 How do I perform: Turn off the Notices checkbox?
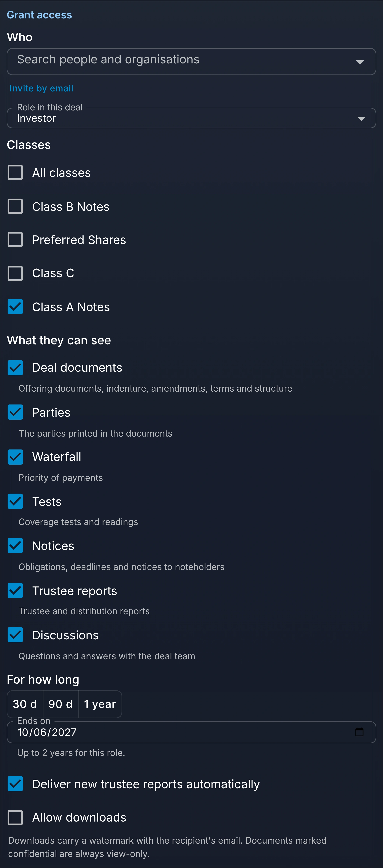point(15,546)
